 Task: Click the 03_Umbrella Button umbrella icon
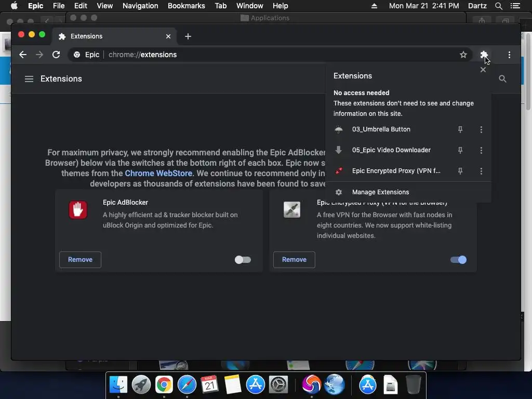tap(339, 129)
